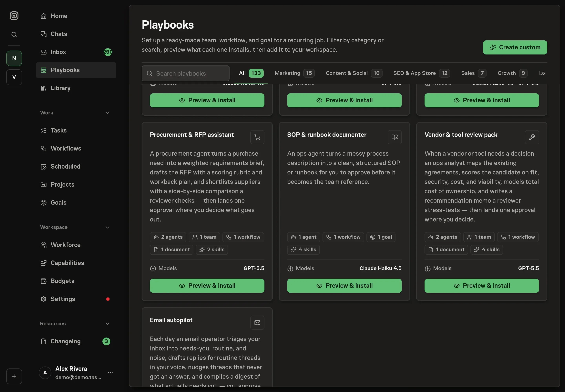Click the Changelog badge showing 3
Screen dimensions: 565x392
106,341
